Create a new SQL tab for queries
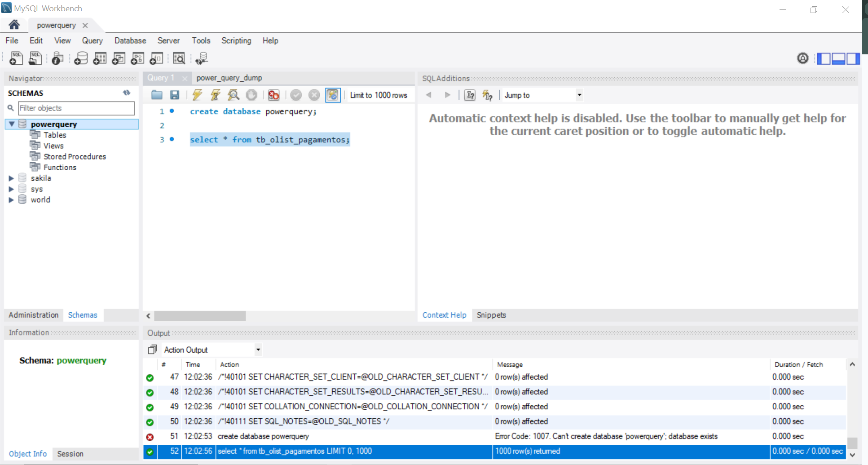The image size is (868, 465). click(16, 58)
